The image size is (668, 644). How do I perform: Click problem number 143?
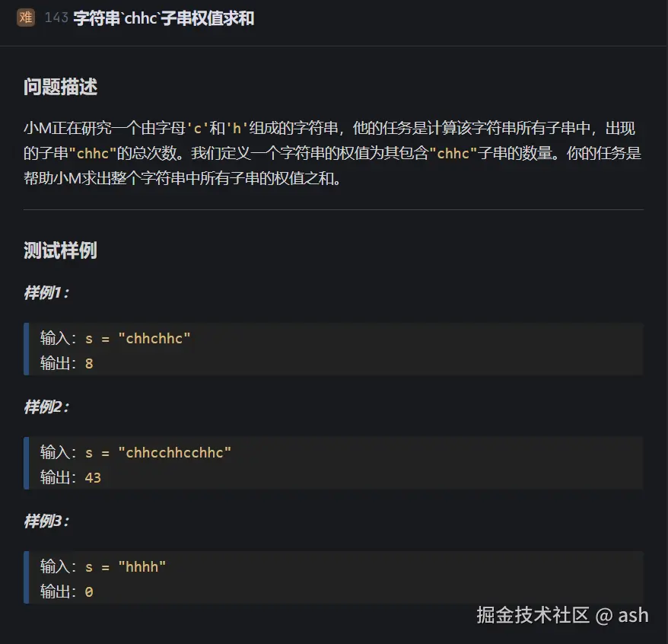pos(56,18)
